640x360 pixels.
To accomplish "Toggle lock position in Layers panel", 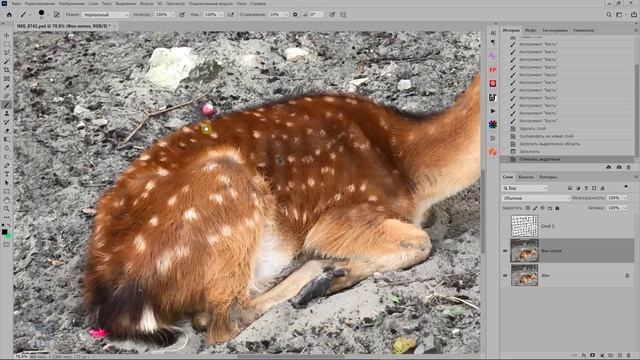I will [x=542, y=208].
